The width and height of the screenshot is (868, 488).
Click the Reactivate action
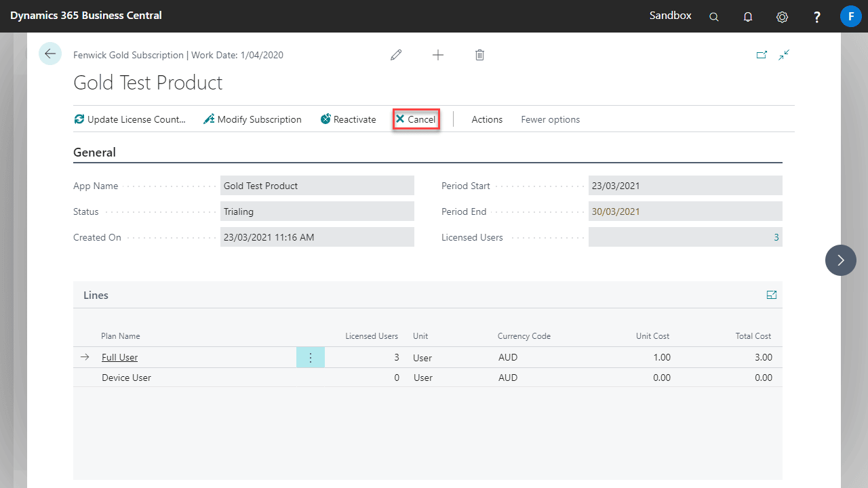348,119
